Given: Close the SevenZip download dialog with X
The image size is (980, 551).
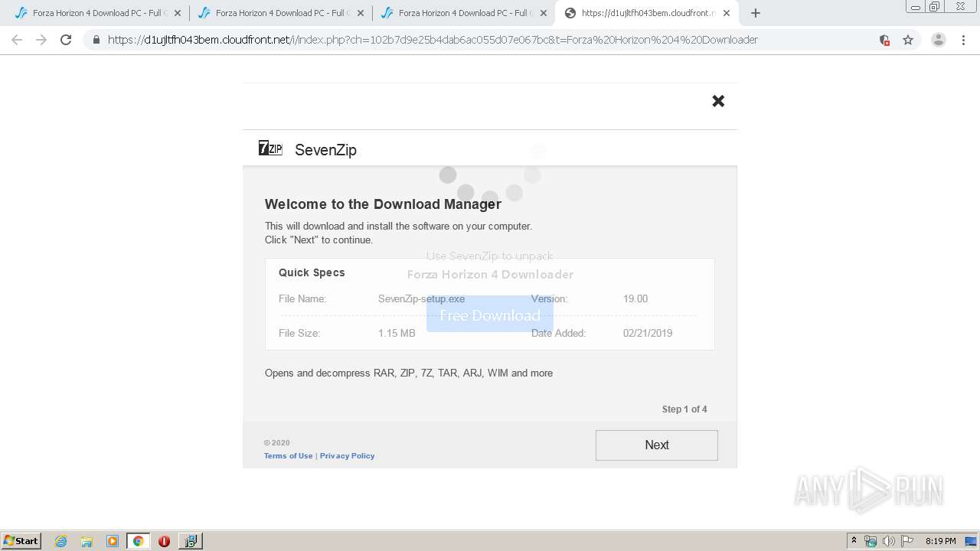Looking at the screenshot, I should 718,101.
